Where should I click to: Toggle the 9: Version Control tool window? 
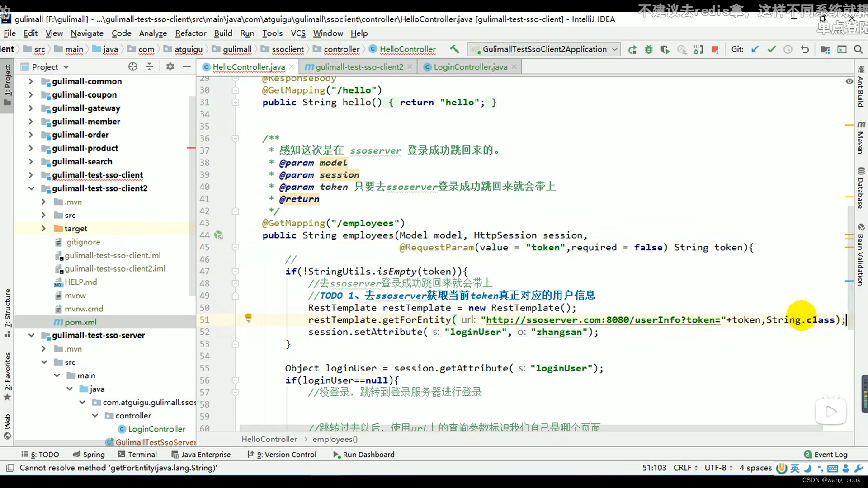click(282, 455)
